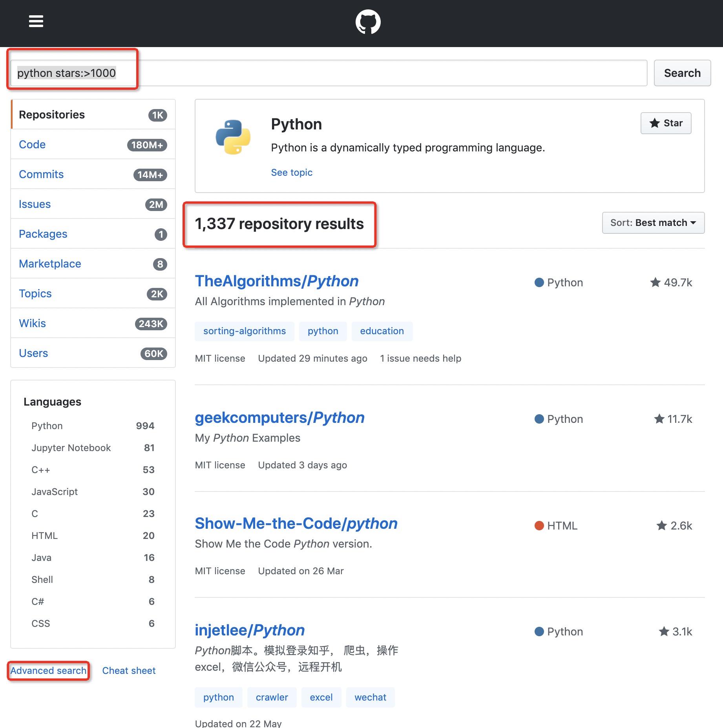This screenshot has height=728, width=723.
Task: Click geekcomputers/Python star count
Action: pos(673,419)
